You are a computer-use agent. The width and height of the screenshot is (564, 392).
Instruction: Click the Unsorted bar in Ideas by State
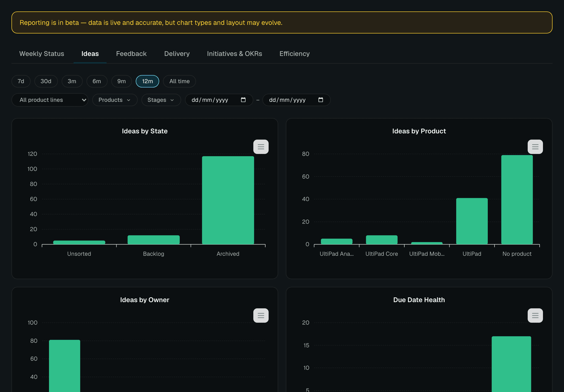coord(79,242)
